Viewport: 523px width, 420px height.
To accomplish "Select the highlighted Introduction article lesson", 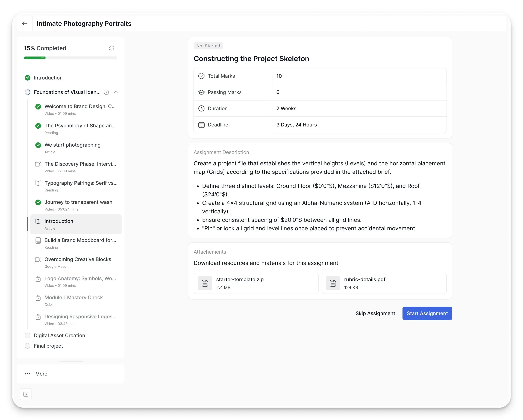I will click(x=76, y=224).
